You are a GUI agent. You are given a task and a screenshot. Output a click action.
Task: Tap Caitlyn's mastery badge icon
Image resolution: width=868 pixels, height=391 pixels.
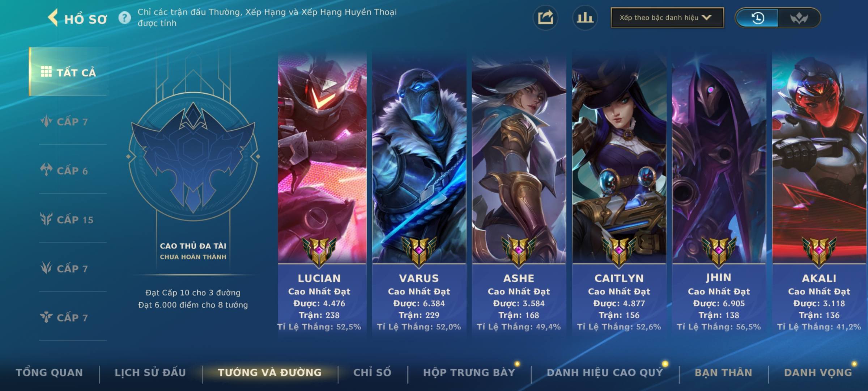(619, 251)
